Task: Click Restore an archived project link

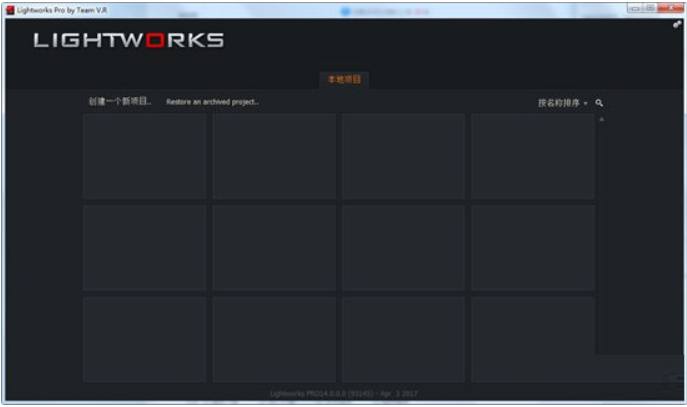Action: click(x=212, y=102)
